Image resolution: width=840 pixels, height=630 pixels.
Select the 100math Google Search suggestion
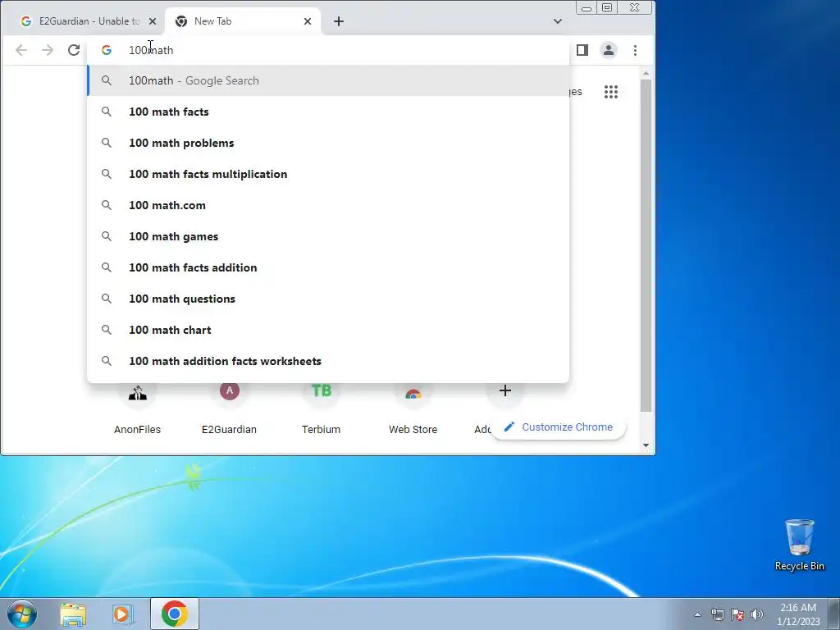pyautogui.click(x=328, y=81)
